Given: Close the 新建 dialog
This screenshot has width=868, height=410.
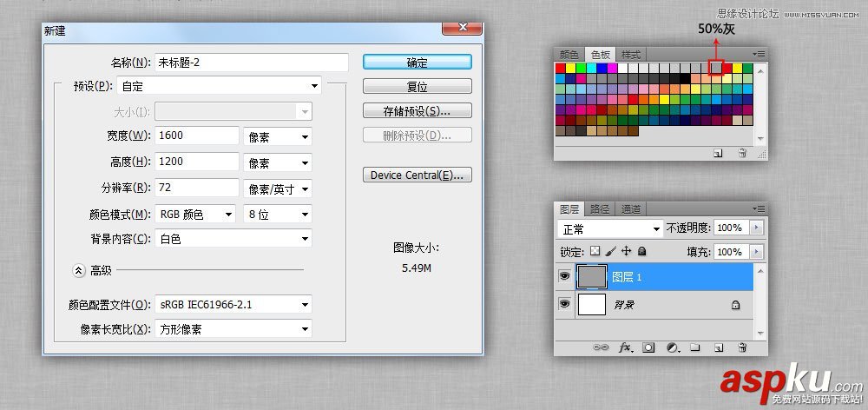Looking at the screenshot, I should coord(463,28).
